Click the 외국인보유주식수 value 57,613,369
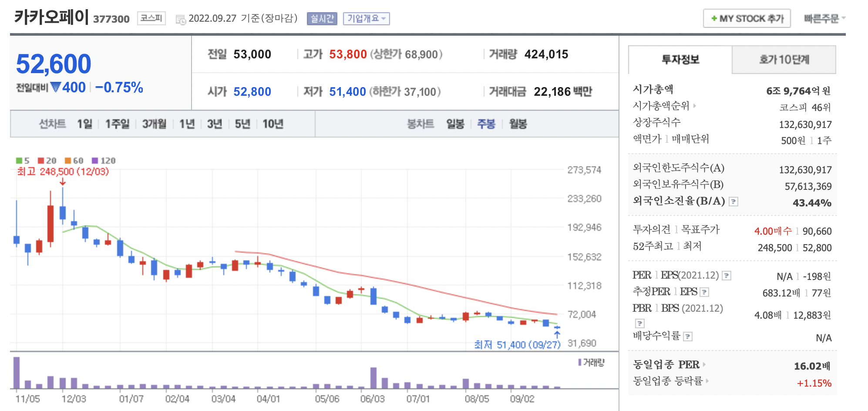Screen dimensions: 868x411 coord(808,187)
